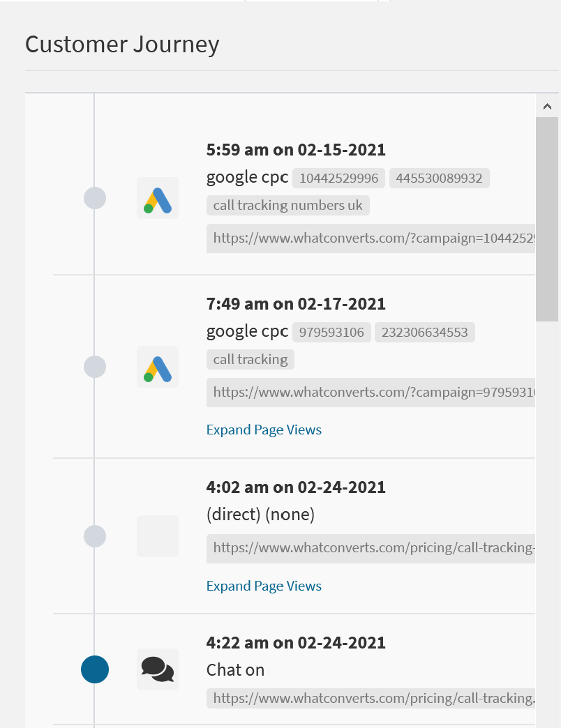This screenshot has width=561, height=728.
Task: Click the vertical scrollbar thumb
Action: (x=547, y=220)
